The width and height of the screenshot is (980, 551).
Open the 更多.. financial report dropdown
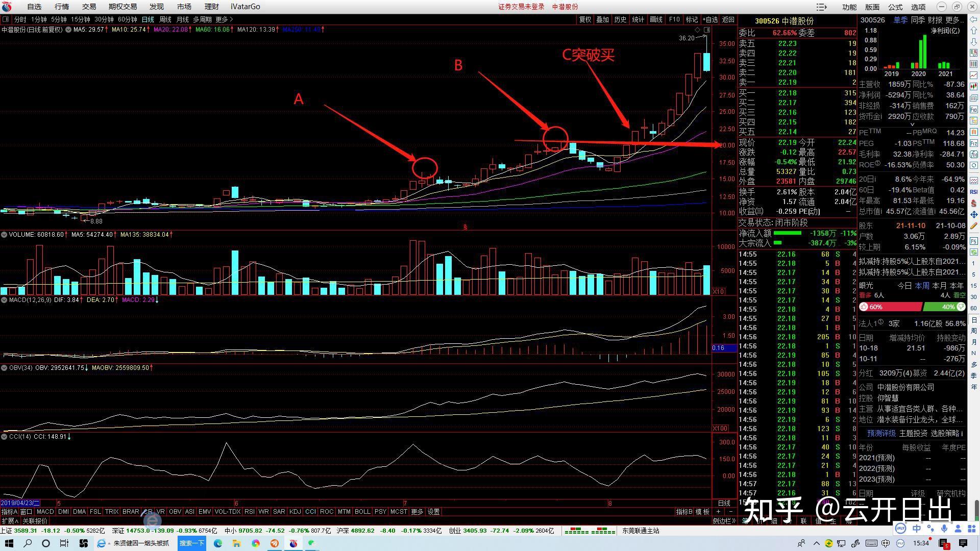click(x=954, y=20)
